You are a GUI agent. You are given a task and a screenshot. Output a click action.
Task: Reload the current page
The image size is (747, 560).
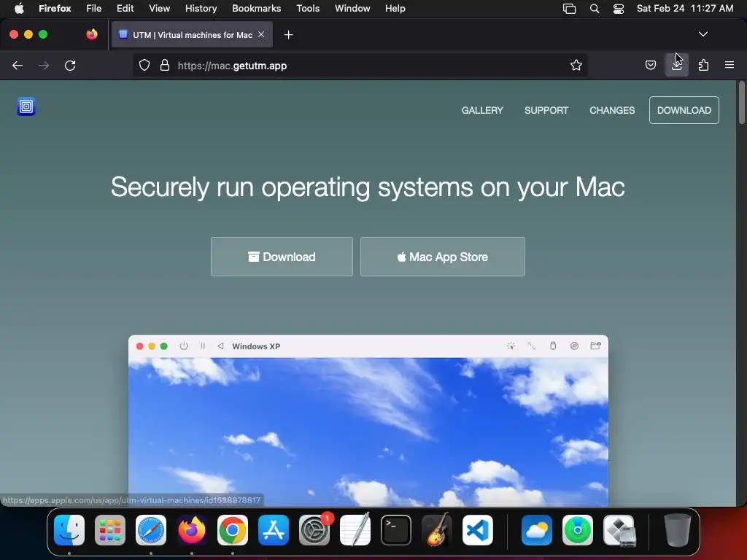click(x=70, y=65)
